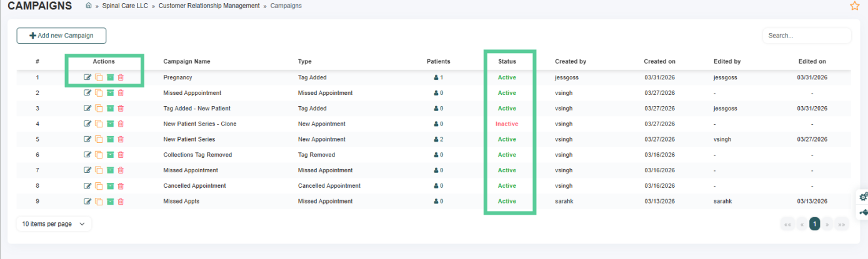The width and height of the screenshot is (868, 259).
Task: Open the Spinal Care LLC breadcrumb link
Action: pyautogui.click(x=124, y=6)
